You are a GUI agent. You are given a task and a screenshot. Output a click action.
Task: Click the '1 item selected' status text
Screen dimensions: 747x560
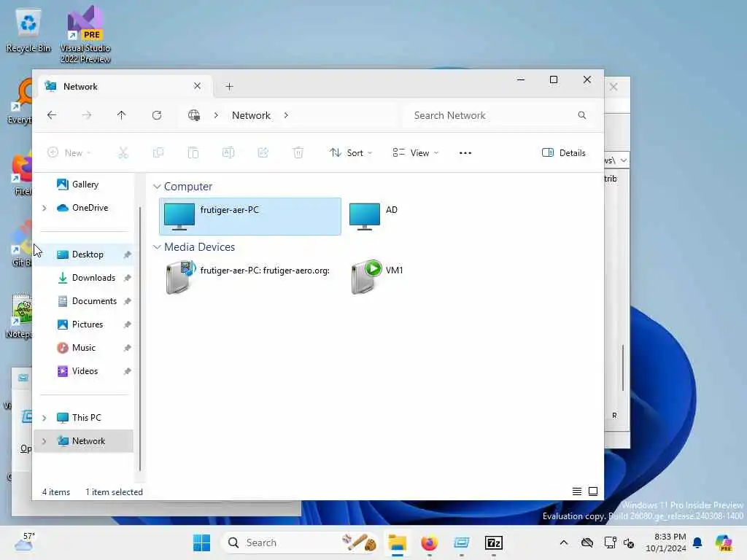[114, 492]
